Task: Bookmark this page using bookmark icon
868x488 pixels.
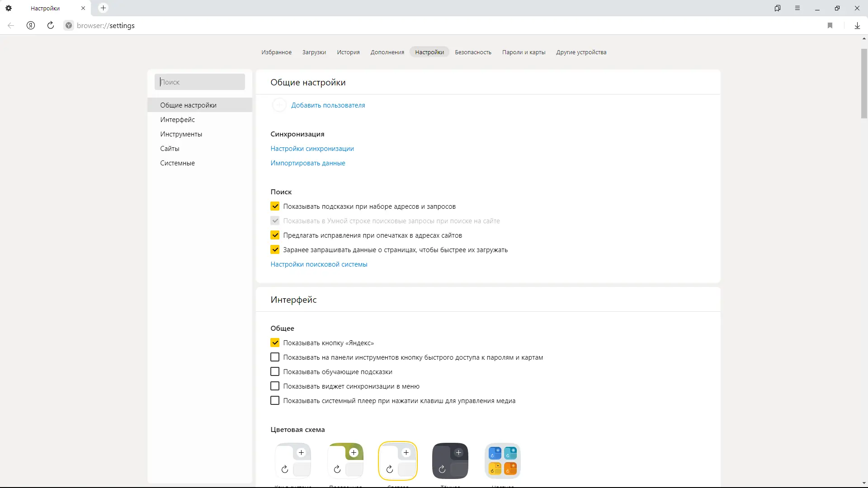Action: [x=830, y=26]
